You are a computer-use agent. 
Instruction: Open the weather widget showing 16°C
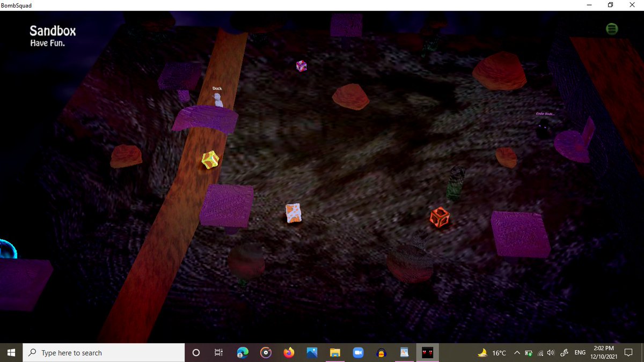[492, 352]
